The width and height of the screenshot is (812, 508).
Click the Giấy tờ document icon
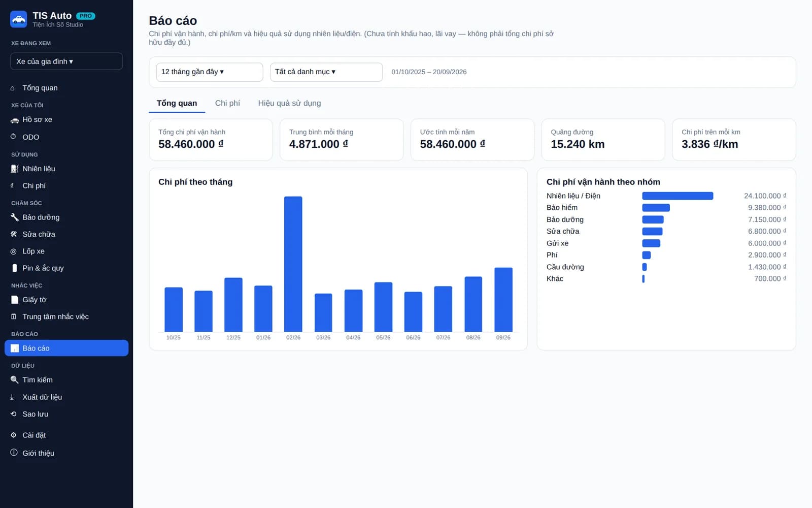[x=14, y=300]
